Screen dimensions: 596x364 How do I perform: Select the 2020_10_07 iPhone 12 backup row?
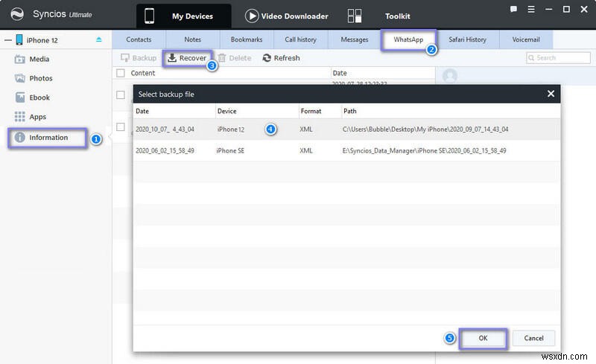[x=346, y=130]
